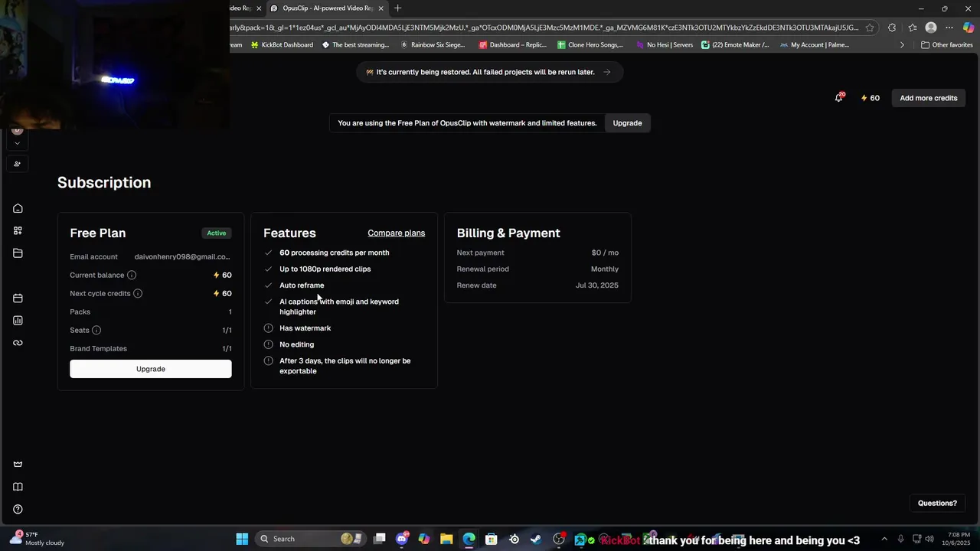Expand the workspace chevron in sidebar
980x551 pixels.
point(17,143)
